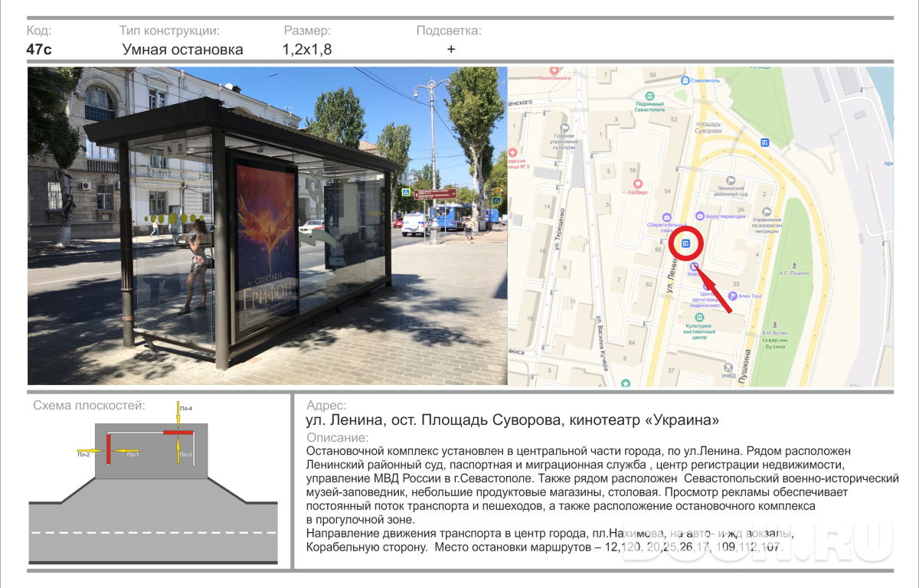Click the Управление по вопросам миграции icon
The image size is (919, 588).
pos(767,211)
